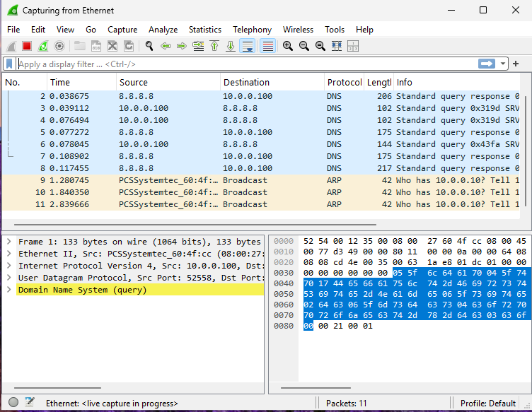Viewport: 532px width, 412px height.
Task: Jump to the last packet
Action: click(230, 46)
